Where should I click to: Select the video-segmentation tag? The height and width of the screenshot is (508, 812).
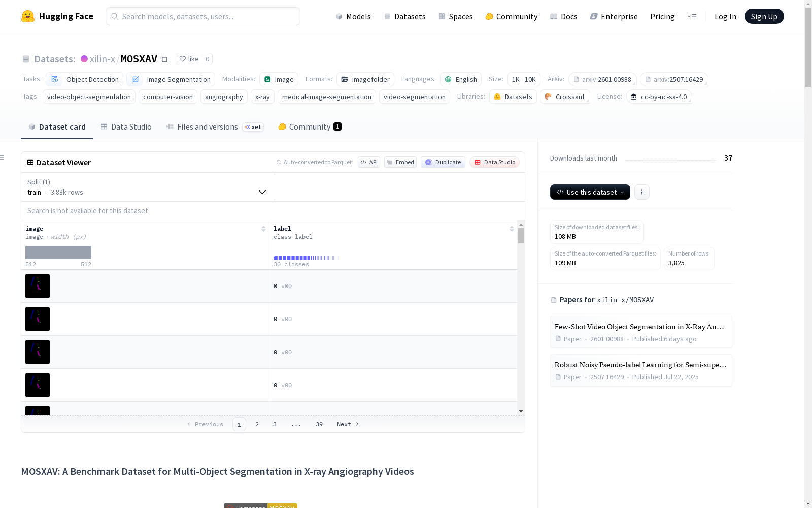click(415, 97)
